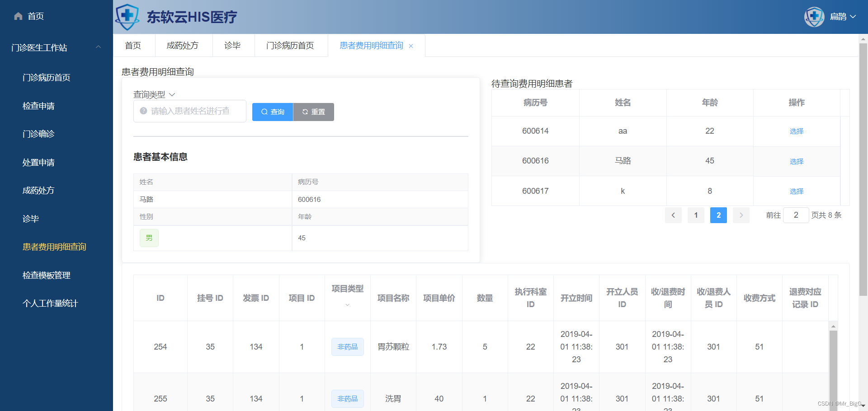Select patient aa via 选择 link
Image resolution: width=868 pixels, height=411 pixels.
pyautogui.click(x=797, y=131)
